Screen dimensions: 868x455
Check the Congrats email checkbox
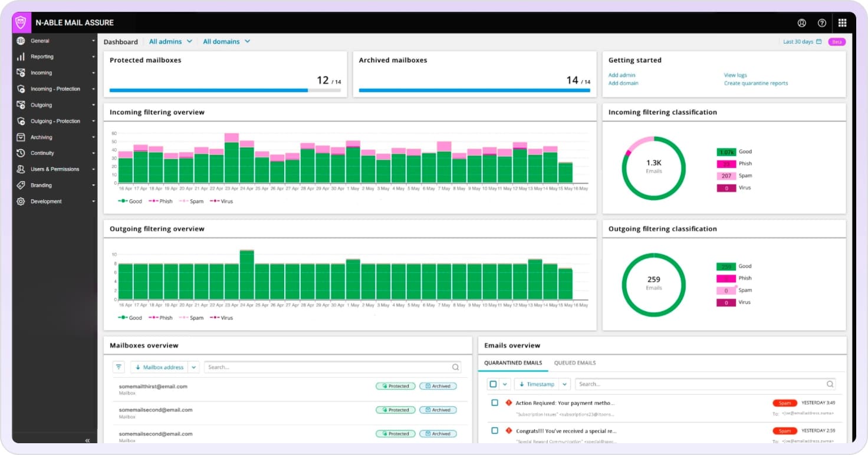click(495, 431)
